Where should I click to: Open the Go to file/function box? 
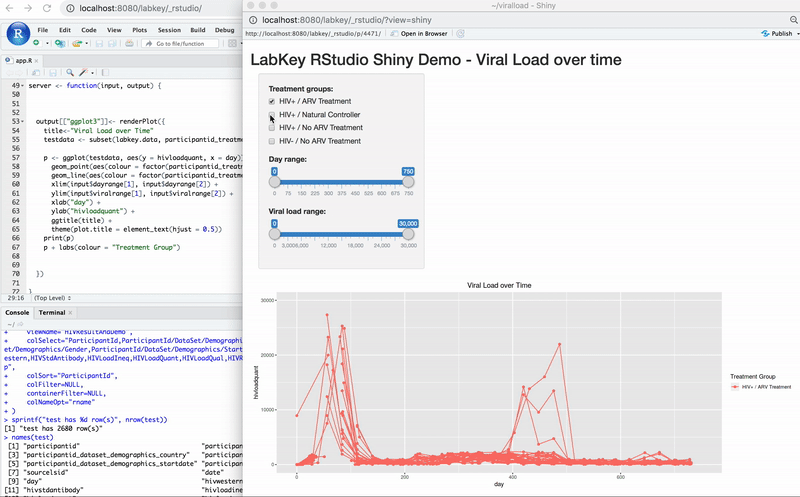pos(179,44)
